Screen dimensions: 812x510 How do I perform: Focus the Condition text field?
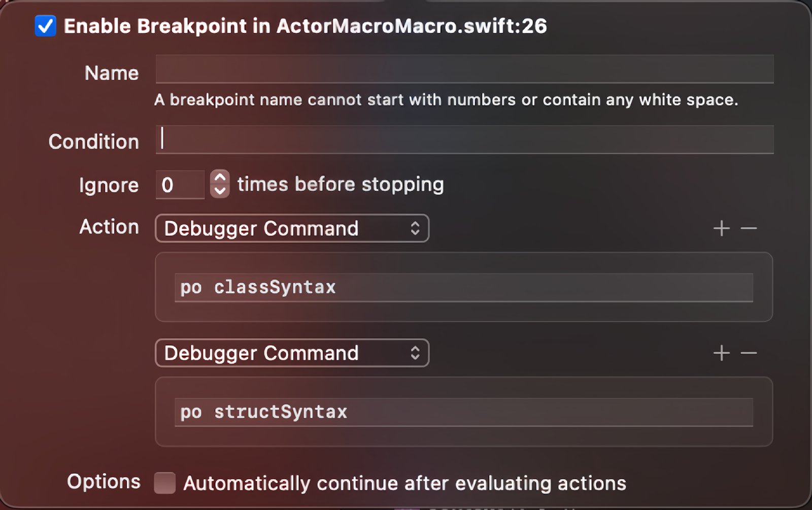coord(464,140)
